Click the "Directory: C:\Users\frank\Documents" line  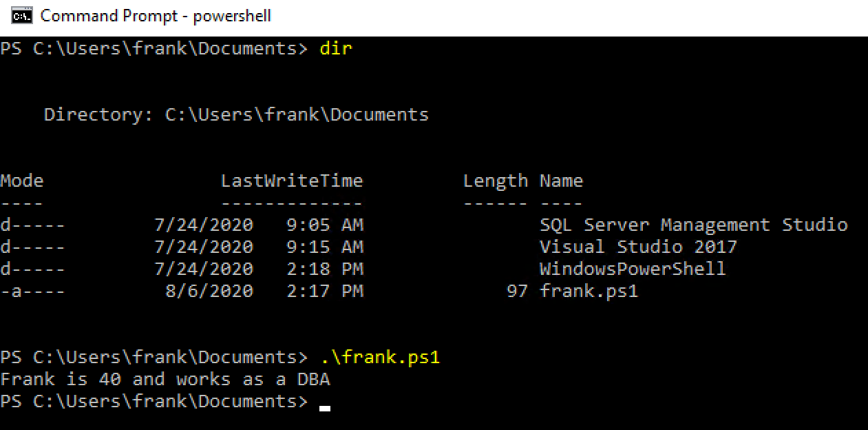pyautogui.click(x=236, y=114)
